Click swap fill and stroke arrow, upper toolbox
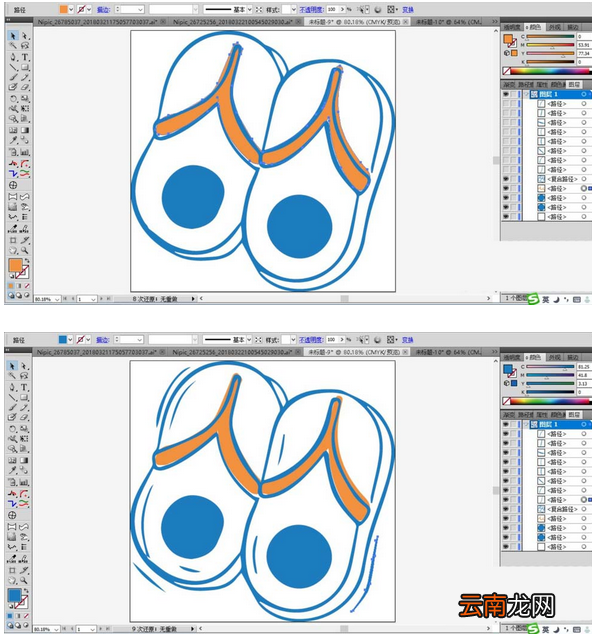 pos(27,261)
